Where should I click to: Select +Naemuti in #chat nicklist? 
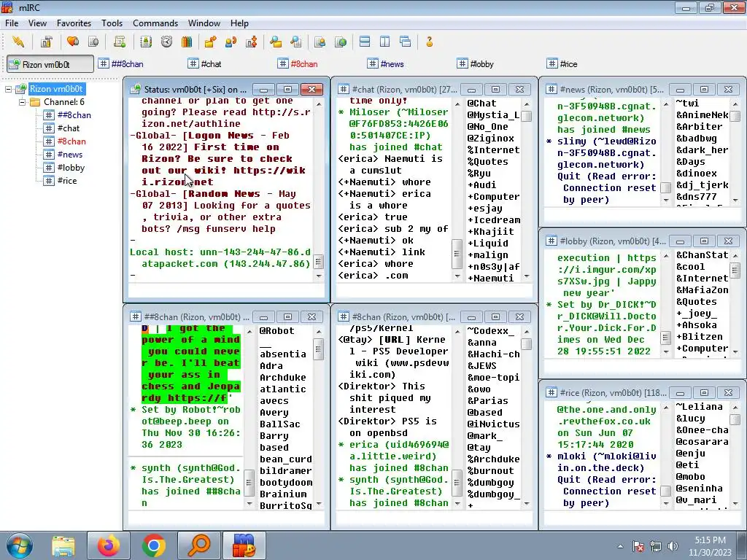coord(491,278)
